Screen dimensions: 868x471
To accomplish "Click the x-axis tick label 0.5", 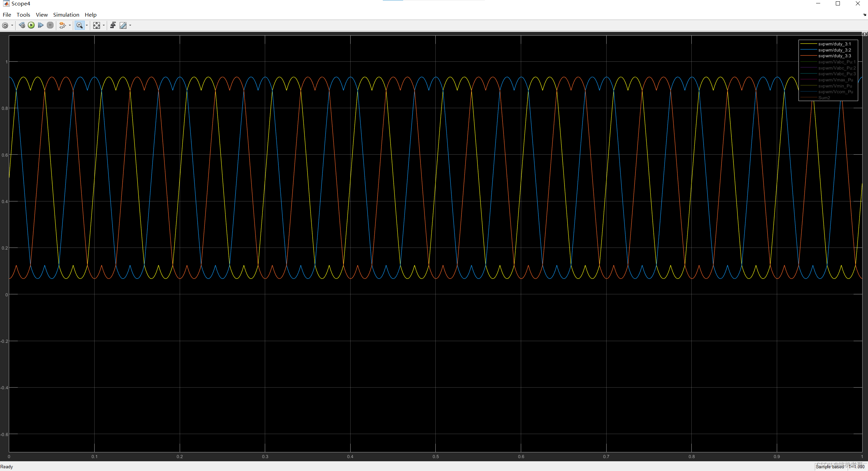I will pos(436,457).
